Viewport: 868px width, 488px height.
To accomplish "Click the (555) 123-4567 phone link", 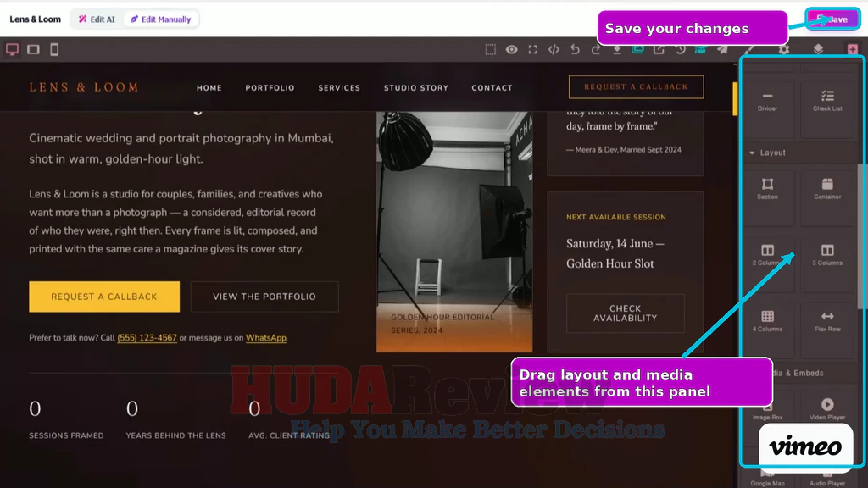I will point(147,337).
